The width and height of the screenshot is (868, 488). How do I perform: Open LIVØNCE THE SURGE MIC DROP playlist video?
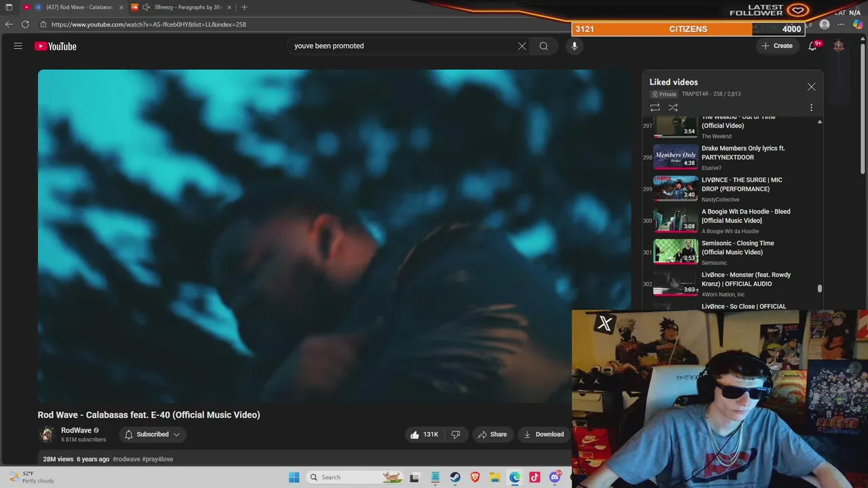coord(732,189)
